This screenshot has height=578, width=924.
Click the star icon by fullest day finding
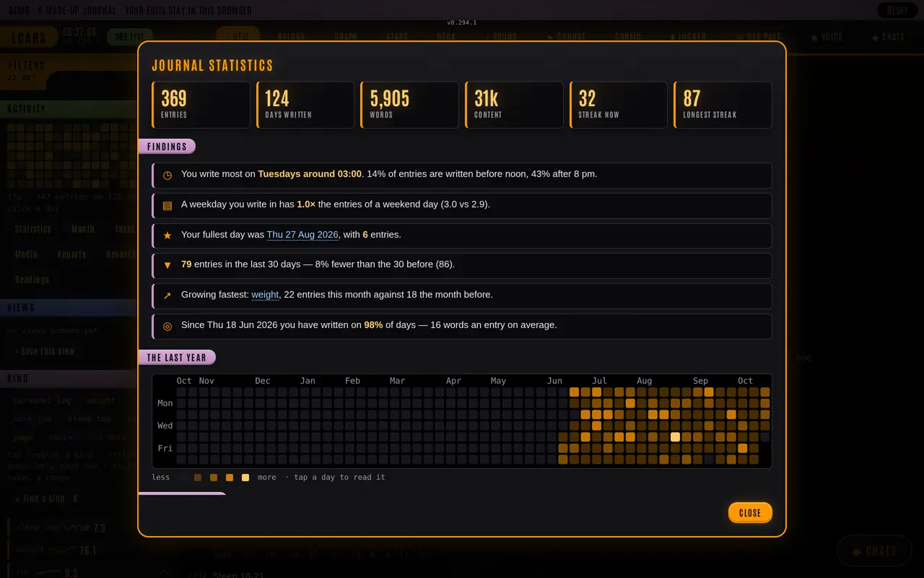167,236
